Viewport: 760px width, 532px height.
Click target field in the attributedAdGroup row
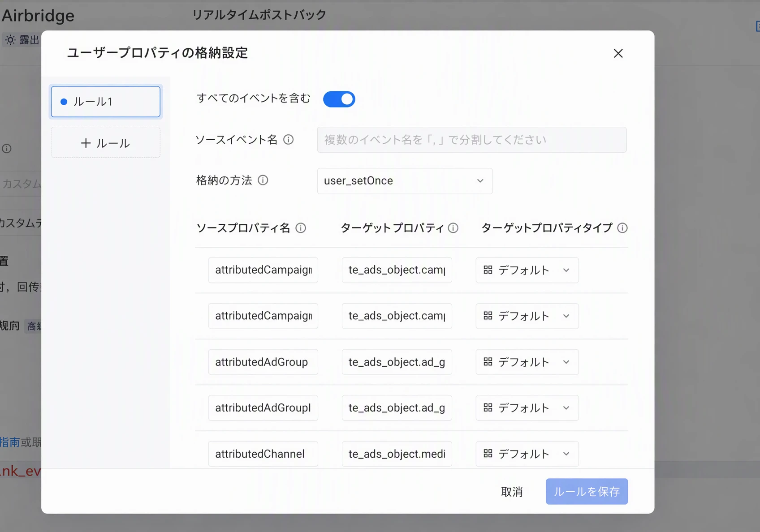coord(397,362)
